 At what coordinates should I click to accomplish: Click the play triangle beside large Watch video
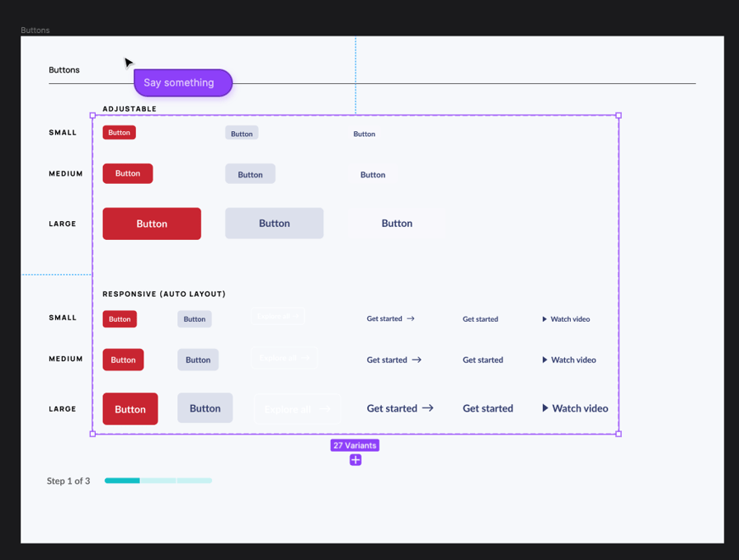545,407
